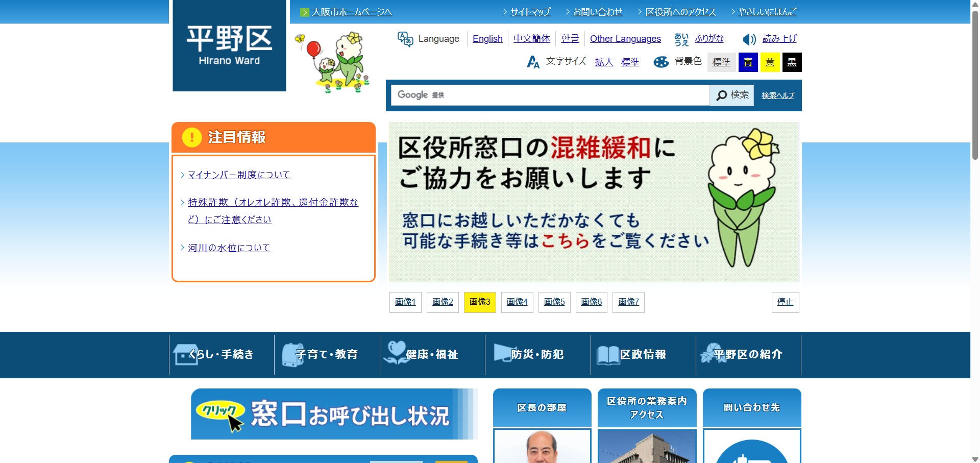Image resolution: width=980 pixels, height=463 pixels.
Task: Click the magnifier search button
Action: coord(732,95)
